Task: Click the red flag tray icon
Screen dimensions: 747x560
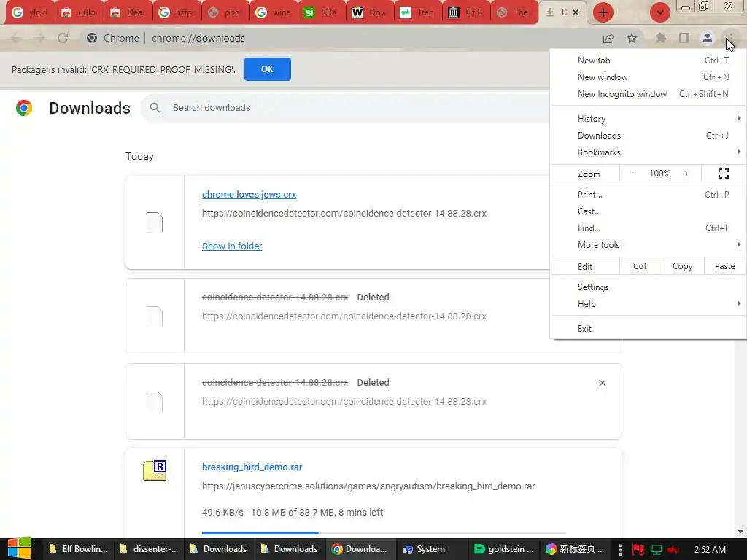Action: click(x=638, y=550)
